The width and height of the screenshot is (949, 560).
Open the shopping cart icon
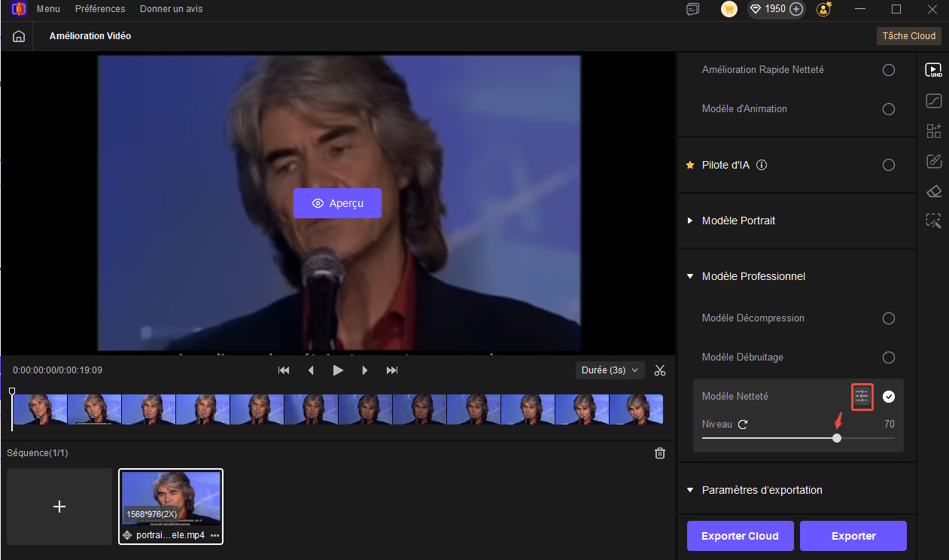[x=728, y=9]
